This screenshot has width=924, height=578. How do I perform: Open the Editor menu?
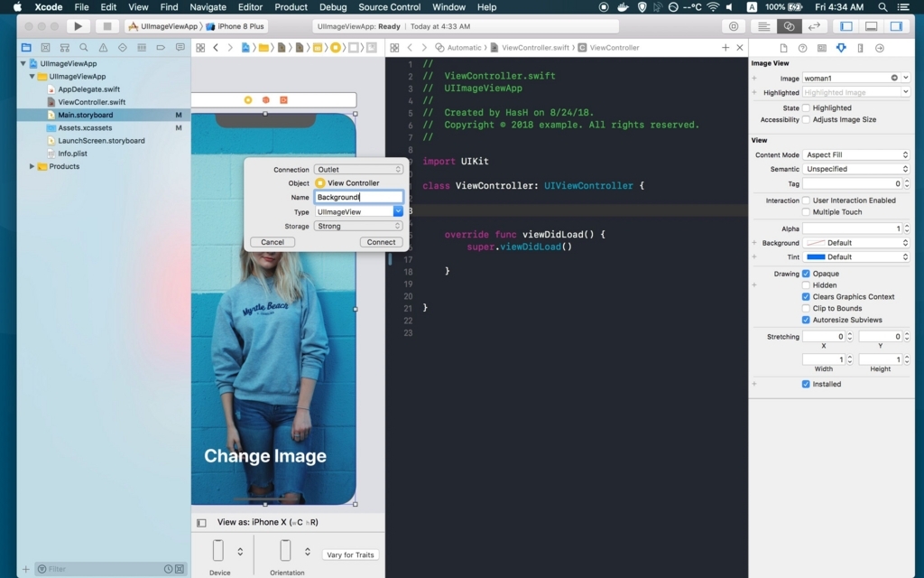pyautogui.click(x=250, y=7)
